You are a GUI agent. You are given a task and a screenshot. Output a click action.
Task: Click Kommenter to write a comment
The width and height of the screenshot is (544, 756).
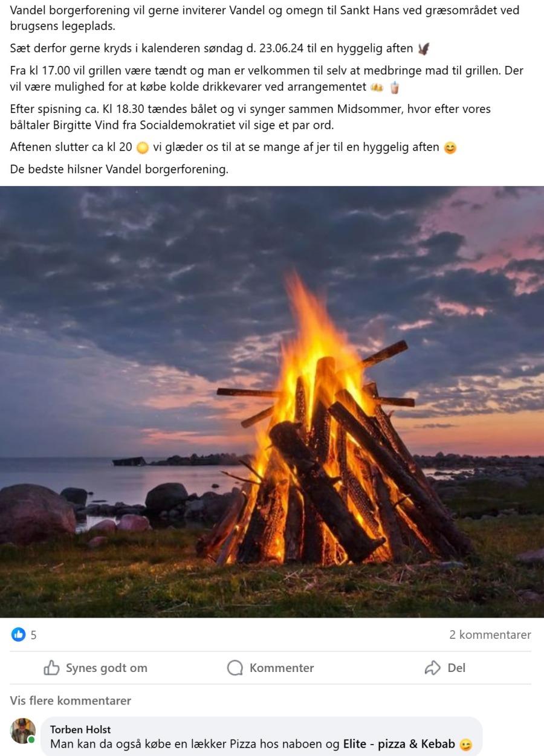pyautogui.click(x=271, y=668)
